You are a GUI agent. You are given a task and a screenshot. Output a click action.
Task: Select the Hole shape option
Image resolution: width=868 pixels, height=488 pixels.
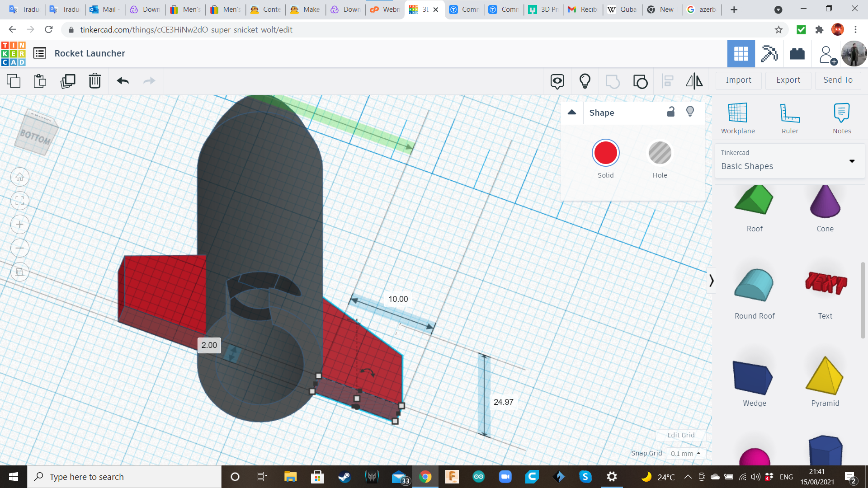[x=660, y=154]
